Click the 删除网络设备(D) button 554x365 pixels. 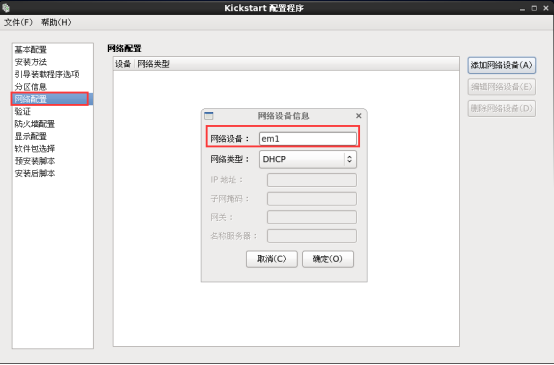(501, 108)
